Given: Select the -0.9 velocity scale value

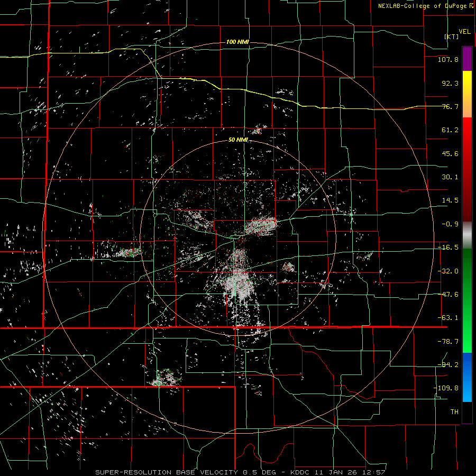Looking at the screenshot, I should (x=450, y=224).
